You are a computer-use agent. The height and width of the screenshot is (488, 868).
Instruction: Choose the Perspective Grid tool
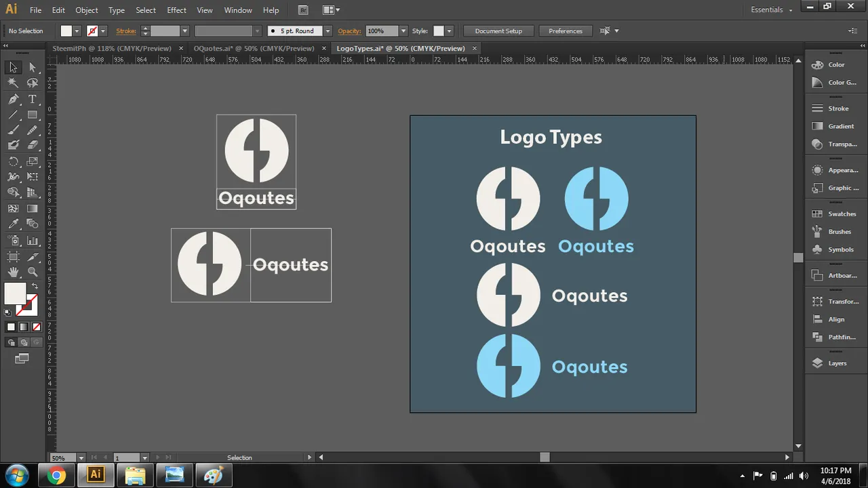coord(32,192)
